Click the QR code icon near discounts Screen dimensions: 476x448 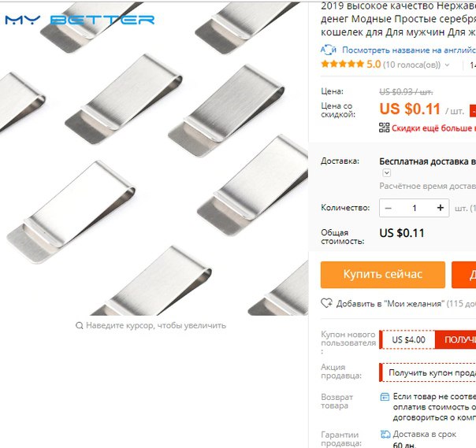(384, 128)
